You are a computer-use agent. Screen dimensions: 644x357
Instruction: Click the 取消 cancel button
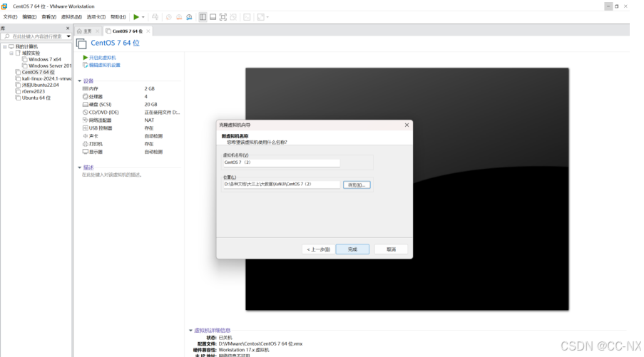click(x=391, y=249)
